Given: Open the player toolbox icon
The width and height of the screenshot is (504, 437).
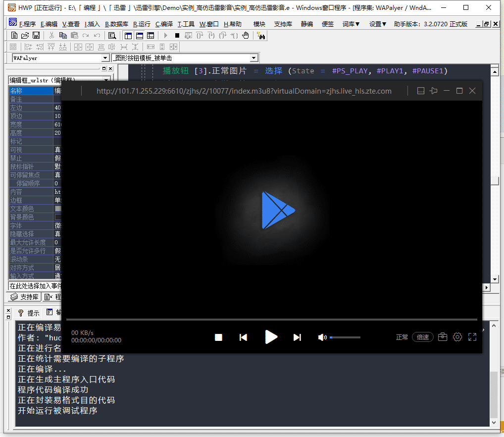Looking at the screenshot, I should pyautogui.click(x=443, y=337).
